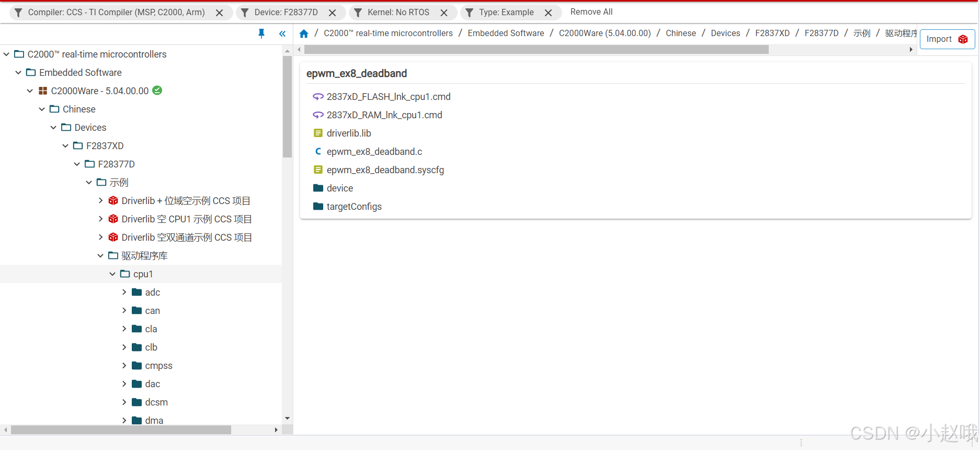Click Driverlib 空双通道示例 project cube icon
Screen dimensions: 980x450
tap(113, 238)
